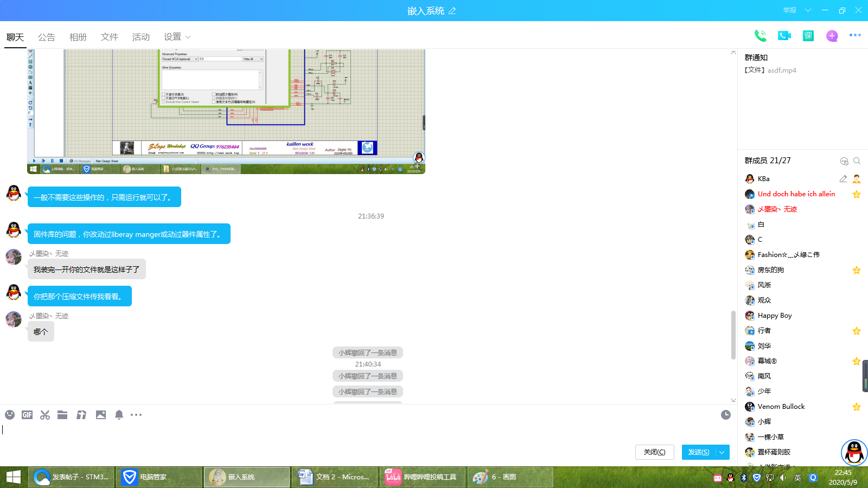The height and width of the screenshot is (488, 868).
Task: Switch to 电脑管家 in the taskbar
Action: tap(159, 477)
